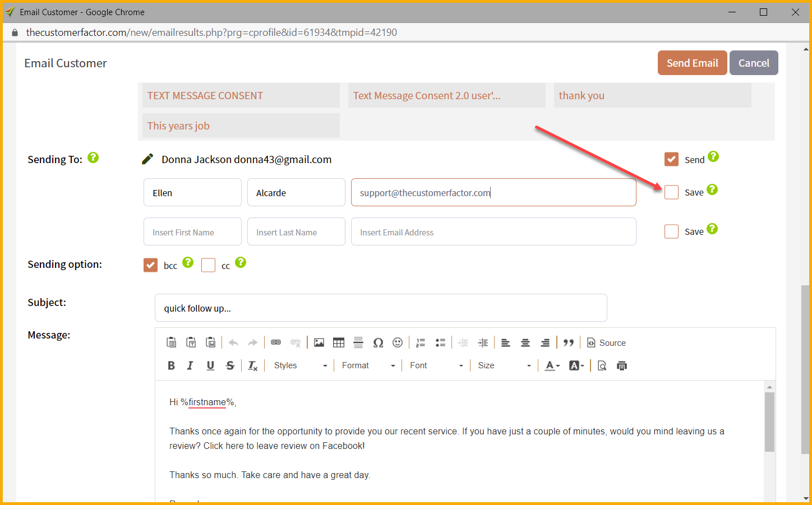Open help icon beside empty row Save
This screenshot has height=505, width=812.
712,229
